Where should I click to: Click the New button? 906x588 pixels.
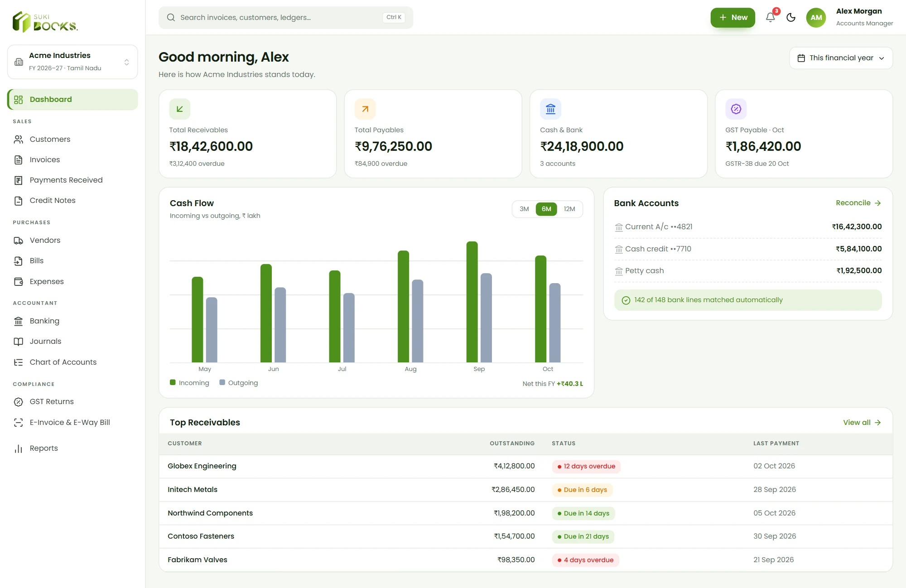pyautogui.click(x=733, y=17)
